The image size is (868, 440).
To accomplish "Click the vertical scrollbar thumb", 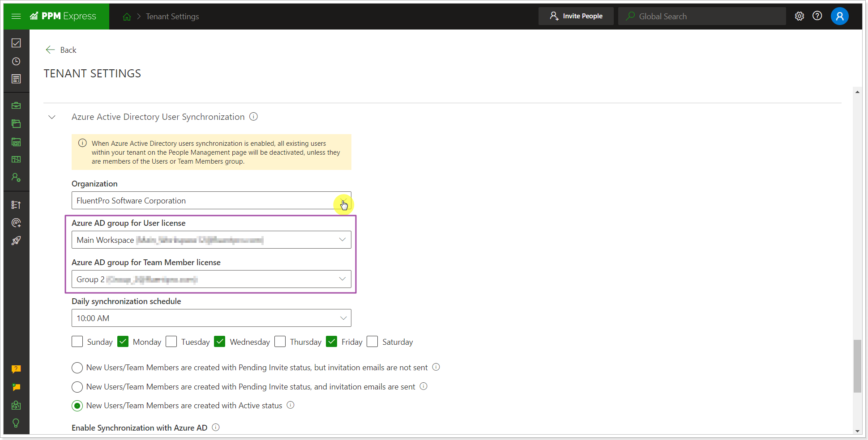I will tap(857, 366).
